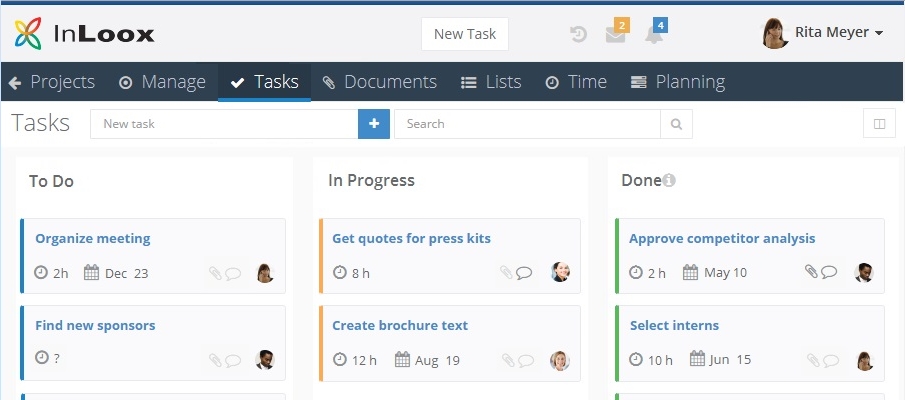Open the Create brochure text task

click(x=400, y=325)
